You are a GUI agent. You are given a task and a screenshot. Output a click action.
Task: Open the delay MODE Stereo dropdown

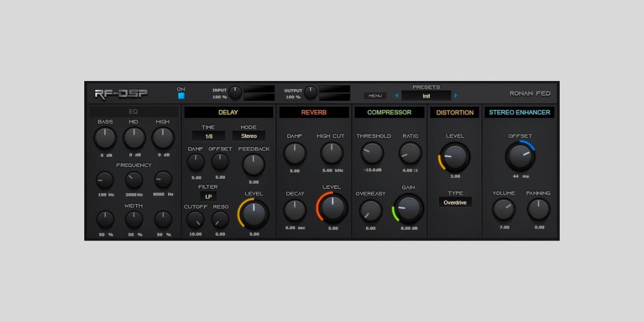click(248, 136)
